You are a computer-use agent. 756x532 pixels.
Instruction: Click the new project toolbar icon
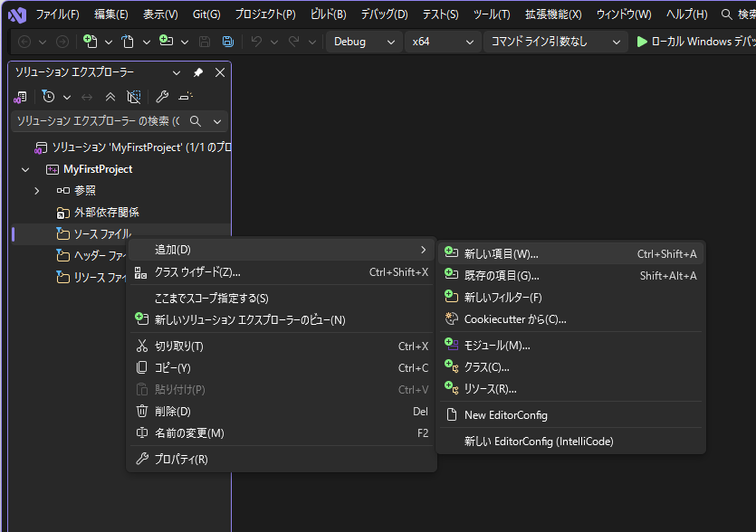tap(91, 42)
